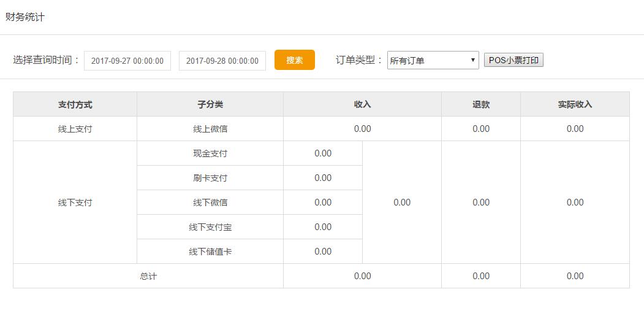Open the 订单类型 dropdown showing 所有订单
This screenshot has width=644, height=316.
click(433, 60)
